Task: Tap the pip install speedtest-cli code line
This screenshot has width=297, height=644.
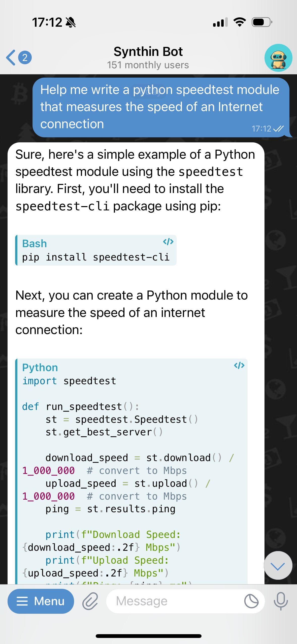Action: point(96,257)
